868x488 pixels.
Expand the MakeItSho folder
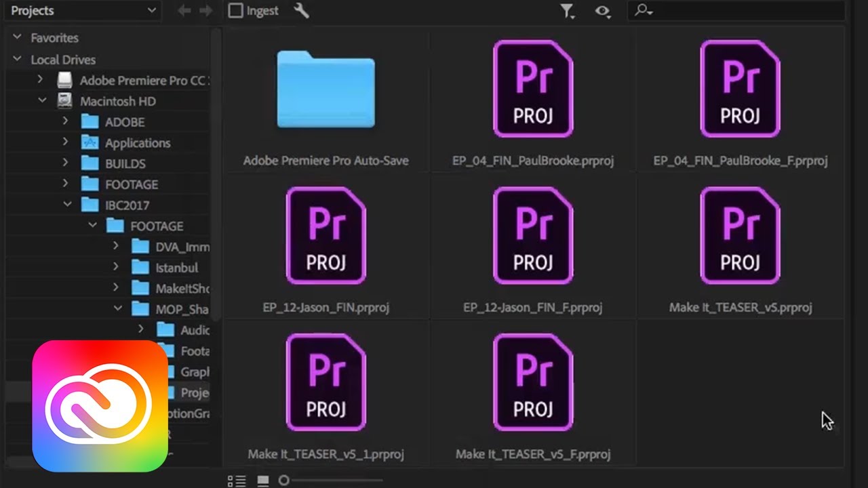[116, 288]
